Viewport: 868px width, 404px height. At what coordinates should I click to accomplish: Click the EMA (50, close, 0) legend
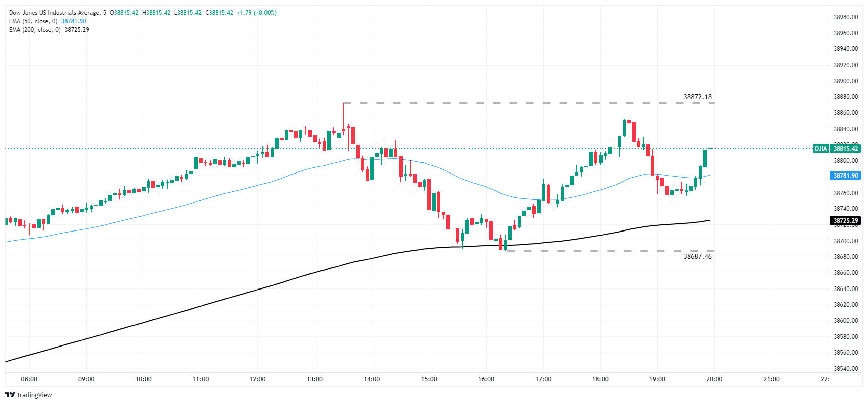tap(33, 21)
